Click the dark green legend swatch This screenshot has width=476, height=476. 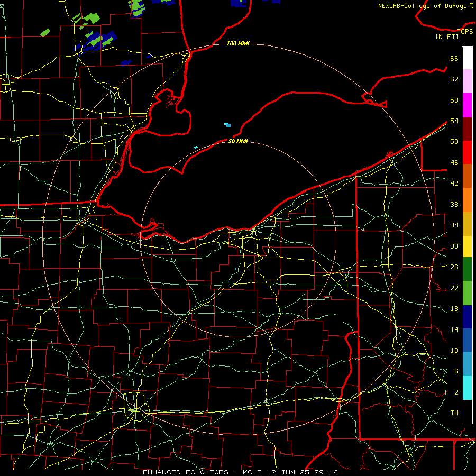point(467,269)
